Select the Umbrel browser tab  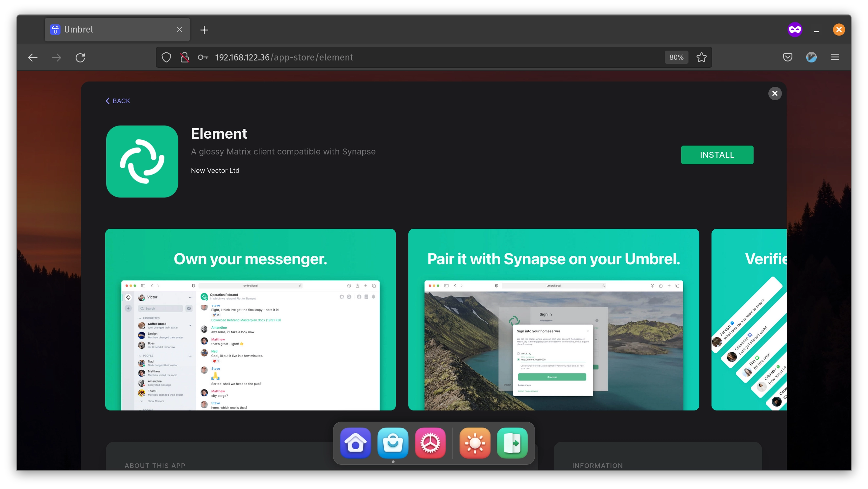[117, 30]
